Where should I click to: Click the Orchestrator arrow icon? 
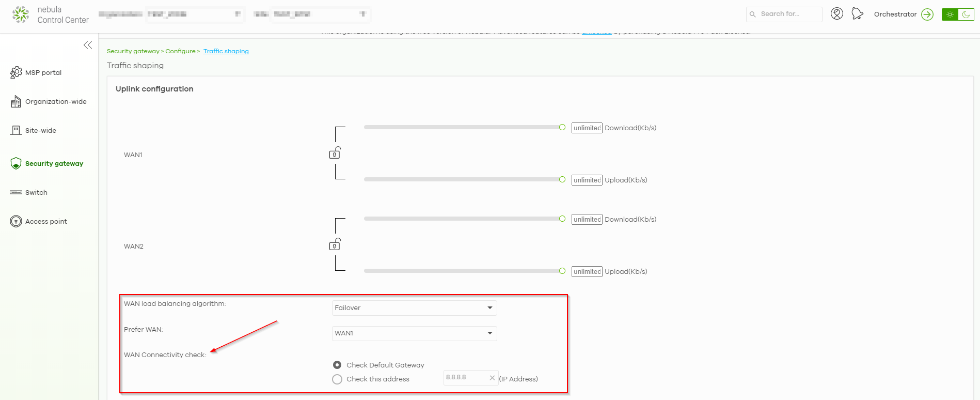click(927, 14)
